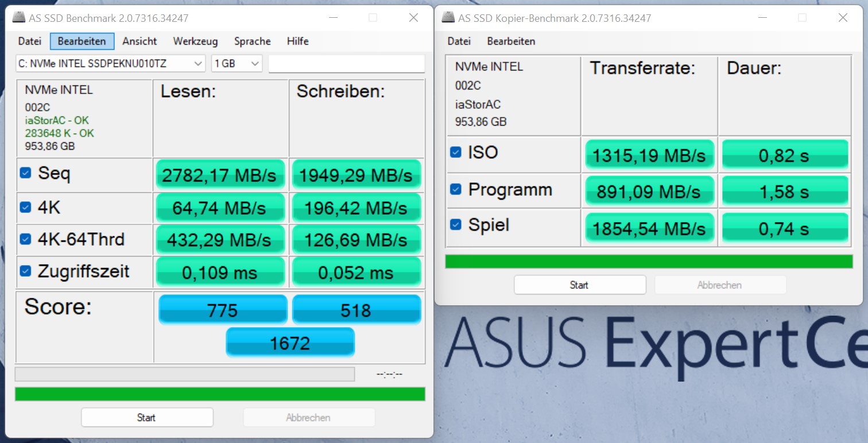Disable the Zugriffszeit test checkbox
Screen dimensions: 868x443
[25, 270]
